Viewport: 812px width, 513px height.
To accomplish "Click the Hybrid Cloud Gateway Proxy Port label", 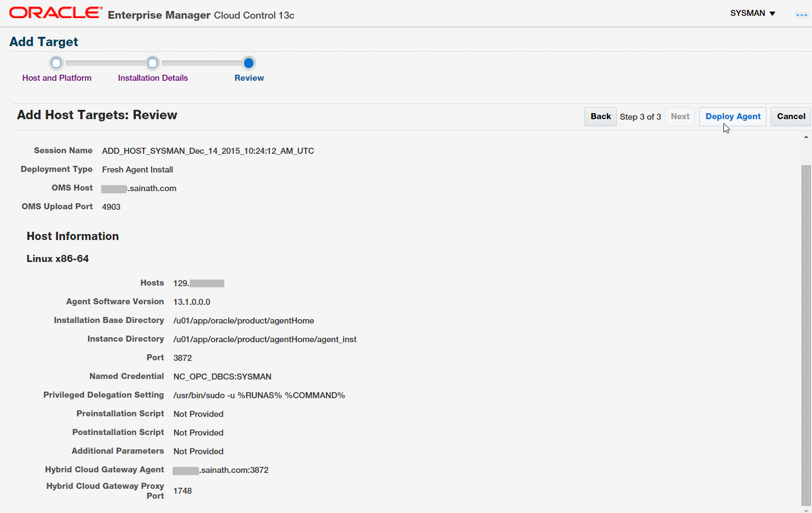I will [105, 491].
